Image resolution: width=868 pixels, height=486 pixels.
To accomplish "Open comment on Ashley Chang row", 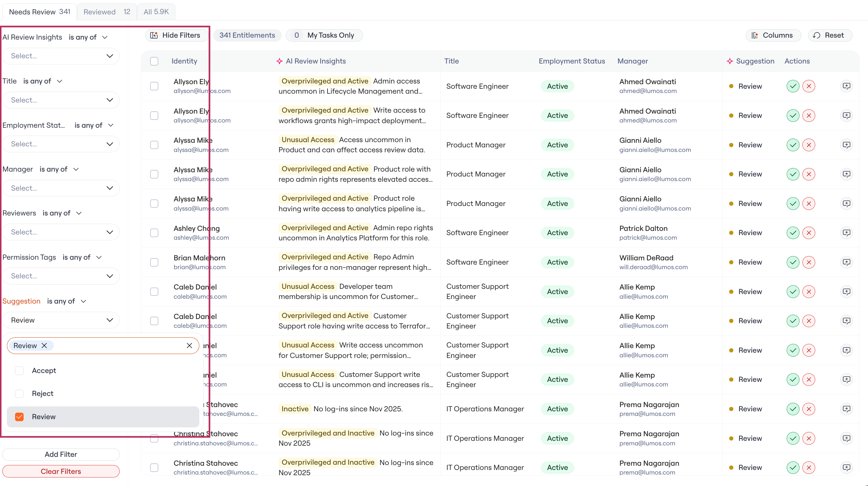I will tap(846, 233).
